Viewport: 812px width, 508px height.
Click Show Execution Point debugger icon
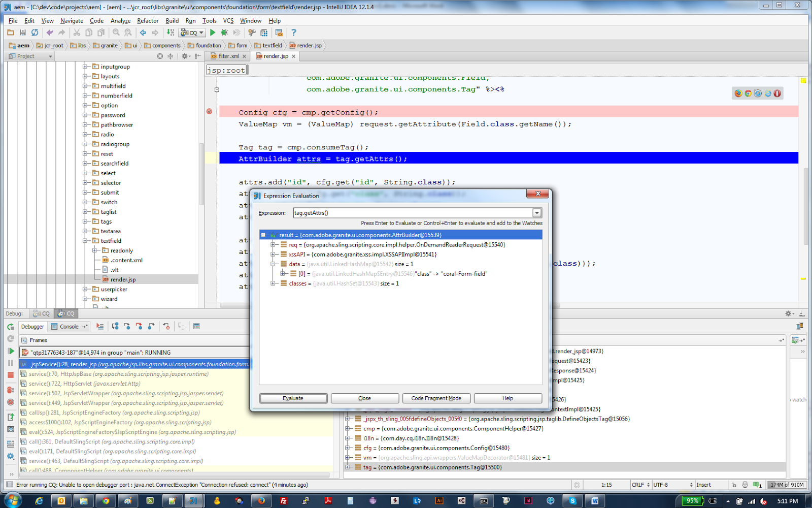tap(100, 326)
